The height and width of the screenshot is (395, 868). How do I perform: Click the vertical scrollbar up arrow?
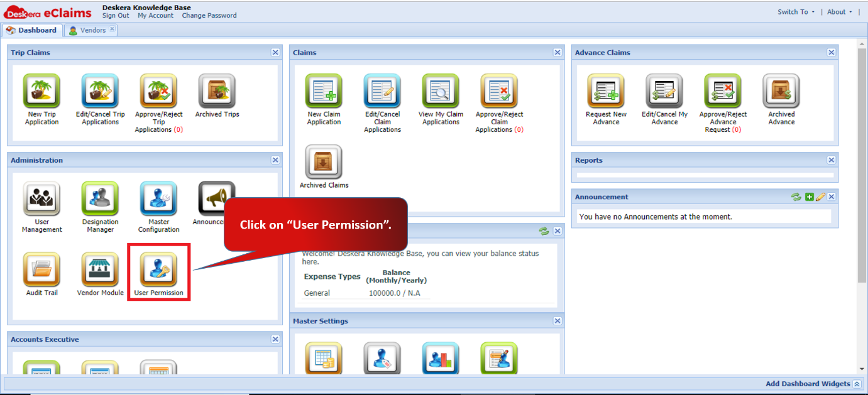click(x=862, y=43)
